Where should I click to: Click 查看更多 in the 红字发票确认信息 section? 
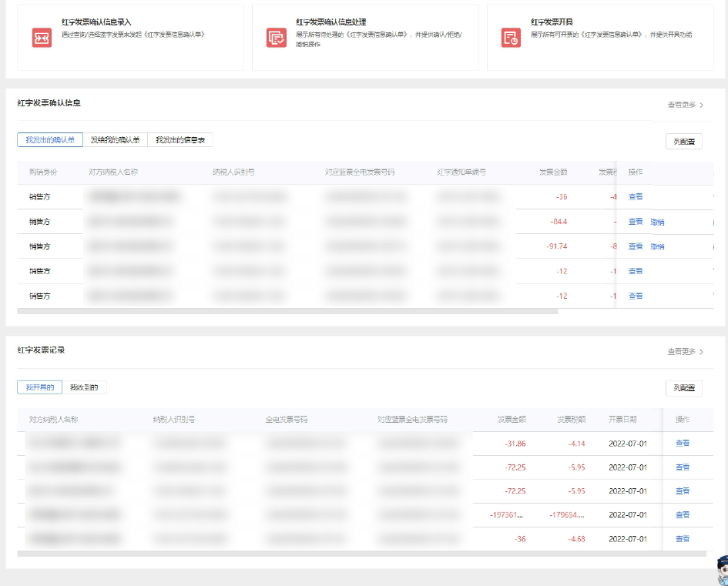pyautogui.click(x=686, y=105)
